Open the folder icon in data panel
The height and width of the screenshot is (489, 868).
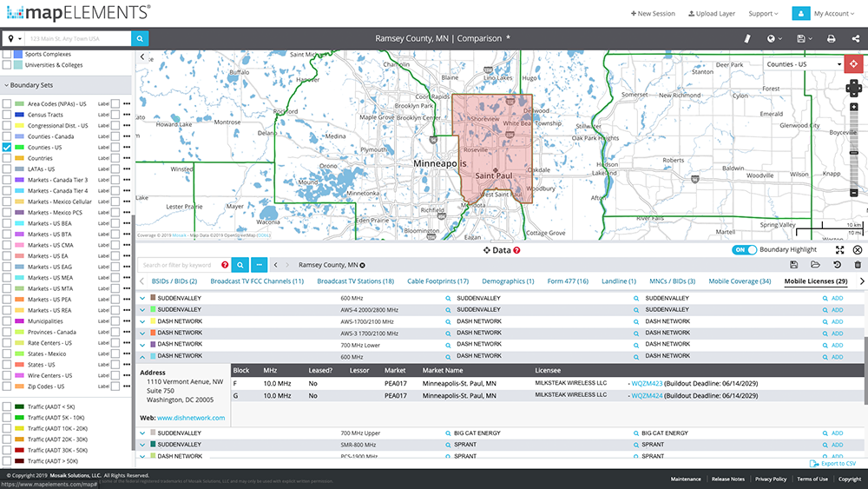pyautogui.click(x=815, y=265)
